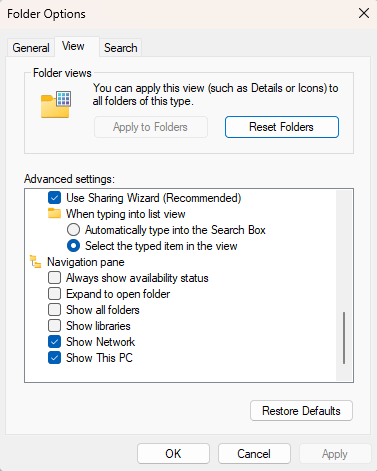Viewport: 377px width, 471px height.
Task: Switch to the General tab
Action: (31, 48)
